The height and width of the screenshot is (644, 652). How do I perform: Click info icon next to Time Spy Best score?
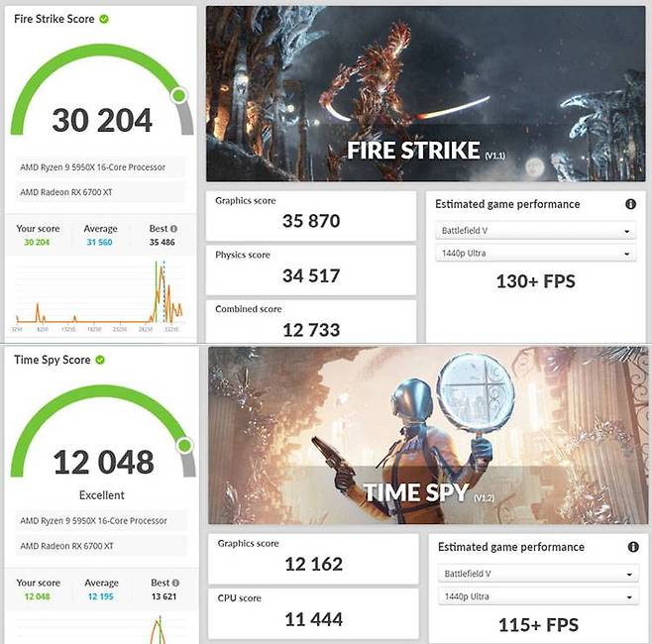pyautogui.click(x=175, y=583)
